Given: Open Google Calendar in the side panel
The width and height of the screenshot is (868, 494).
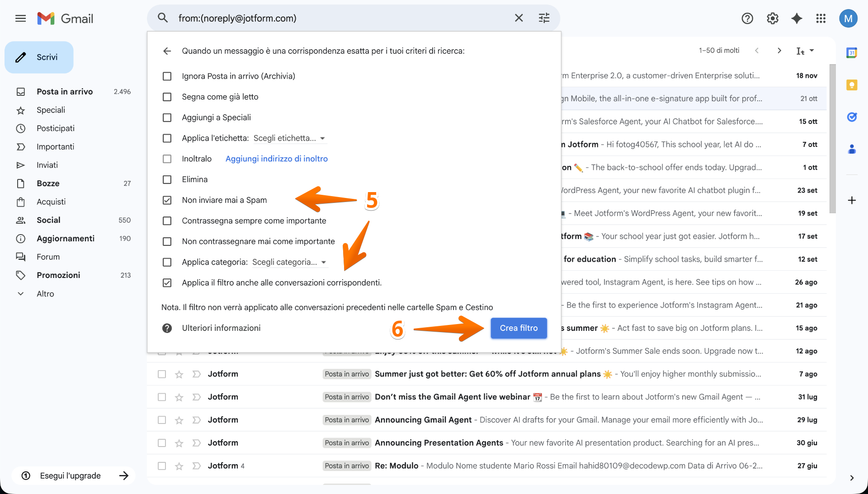Looking at the screenshot, I should click(x=852, y=53).
